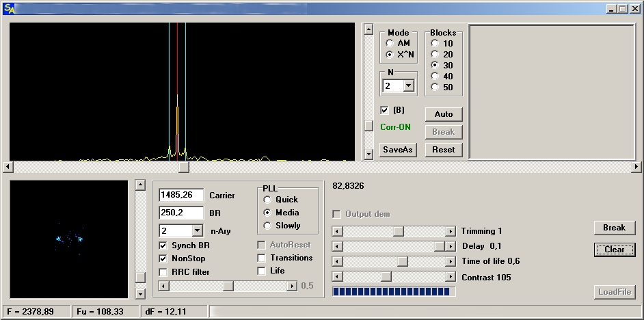The image size is (644, 320).
Task: Select AM mode radio button
Action: pos(390,43)
